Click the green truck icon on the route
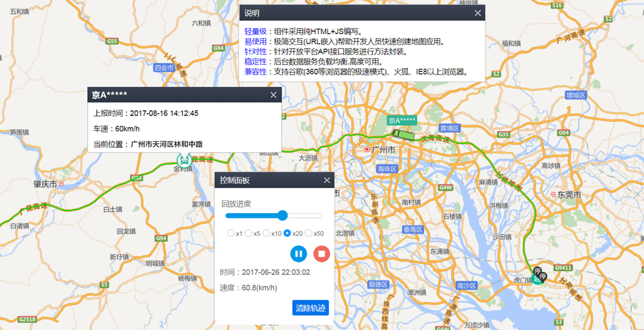 coord(402,134)
